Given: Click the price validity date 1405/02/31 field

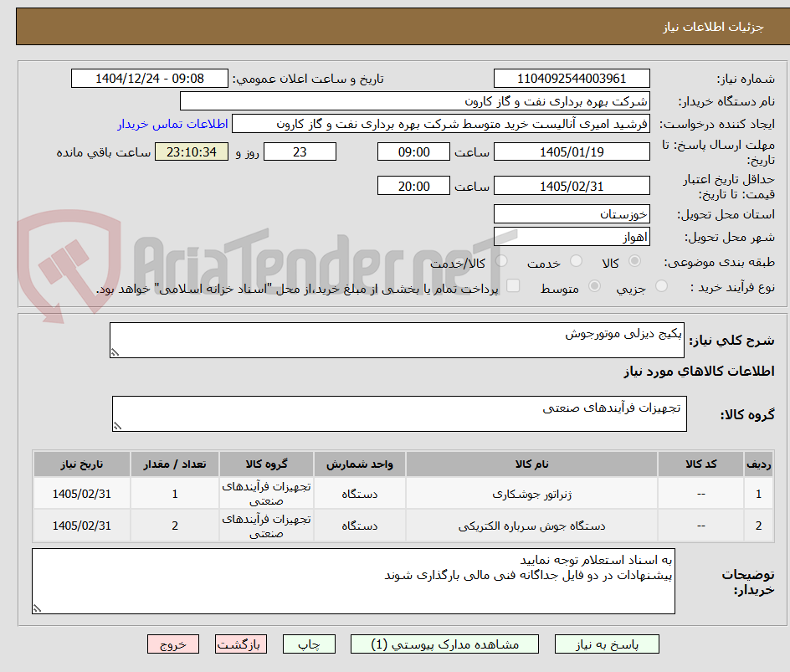Looking at the screenshot, I should (x=572, y=186).
